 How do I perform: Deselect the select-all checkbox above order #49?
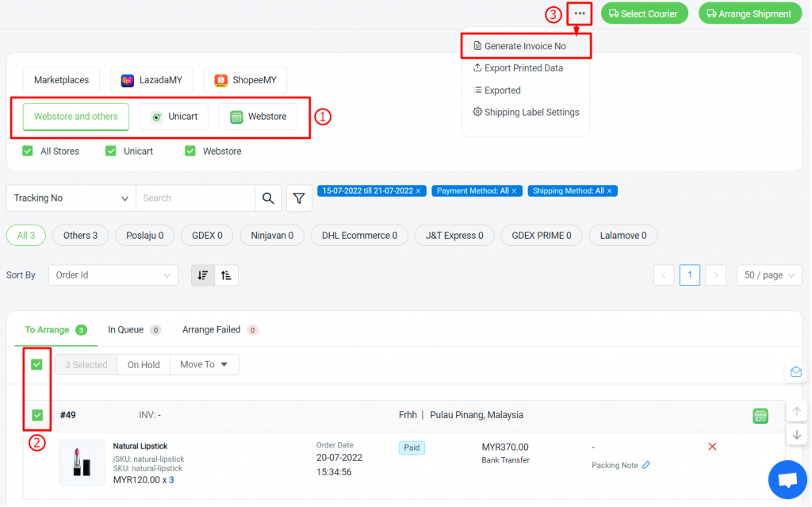[x=36, y=364]
